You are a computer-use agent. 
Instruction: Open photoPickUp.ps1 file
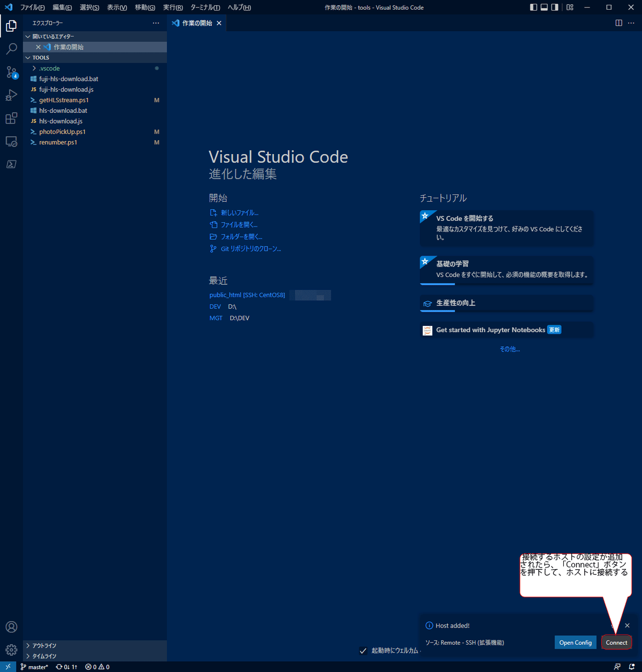click(95, 132)
